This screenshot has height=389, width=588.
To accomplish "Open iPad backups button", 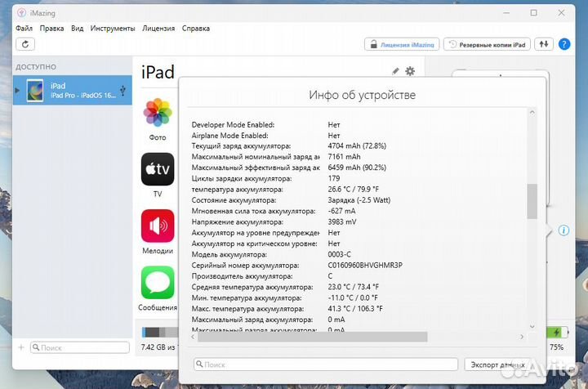I will 487,44.
